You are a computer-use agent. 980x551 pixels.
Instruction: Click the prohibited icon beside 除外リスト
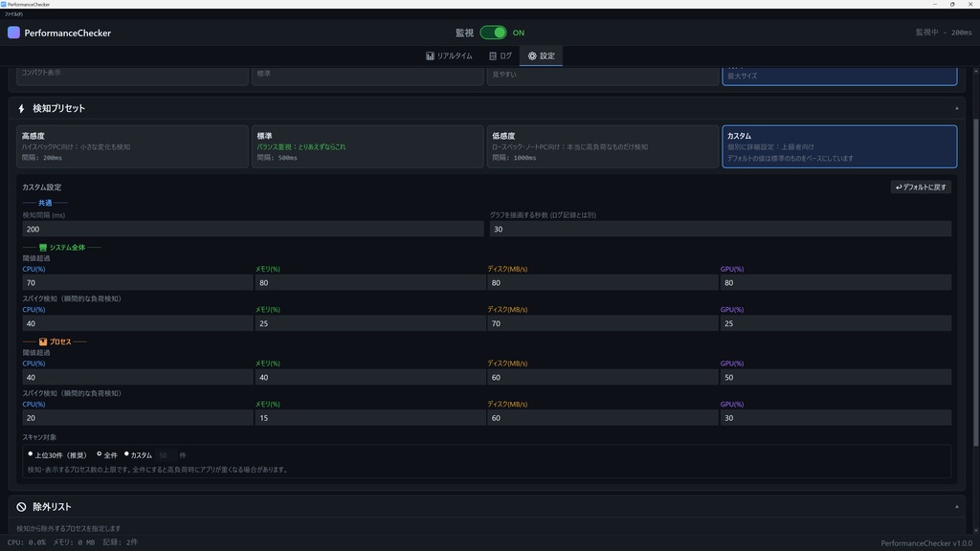coord(21,507)
